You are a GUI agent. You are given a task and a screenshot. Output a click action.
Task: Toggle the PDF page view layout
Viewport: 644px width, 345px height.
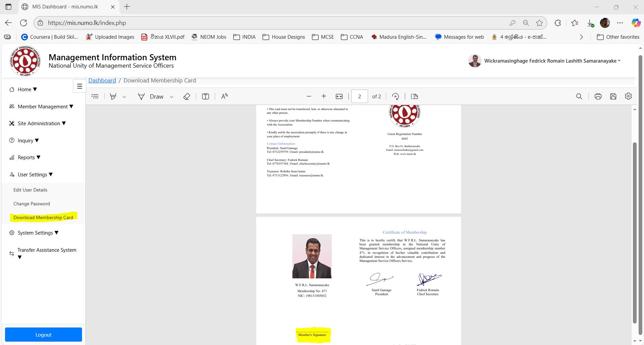click(x=414, y=97)
